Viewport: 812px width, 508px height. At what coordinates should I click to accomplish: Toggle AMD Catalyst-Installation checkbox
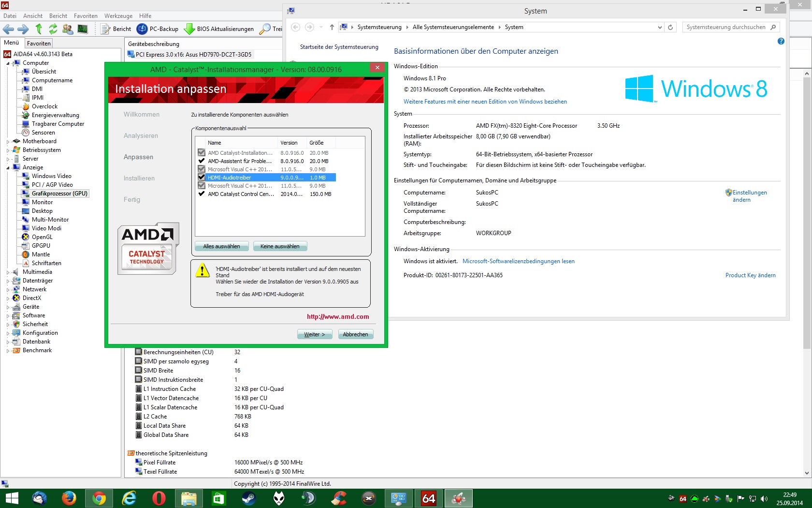[202, 153]
